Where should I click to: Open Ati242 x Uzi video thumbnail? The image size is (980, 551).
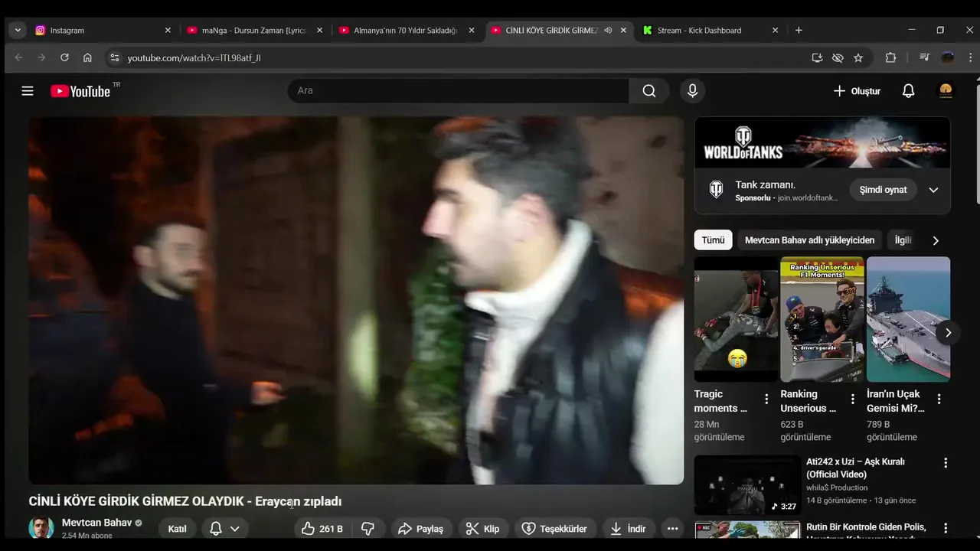click(x=747, y=485)
